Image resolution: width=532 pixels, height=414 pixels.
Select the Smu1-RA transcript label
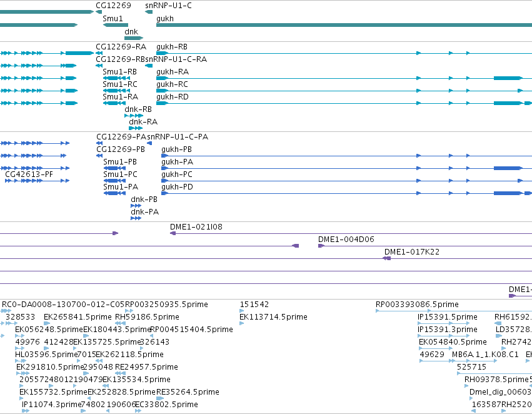(x=121, y=97)
